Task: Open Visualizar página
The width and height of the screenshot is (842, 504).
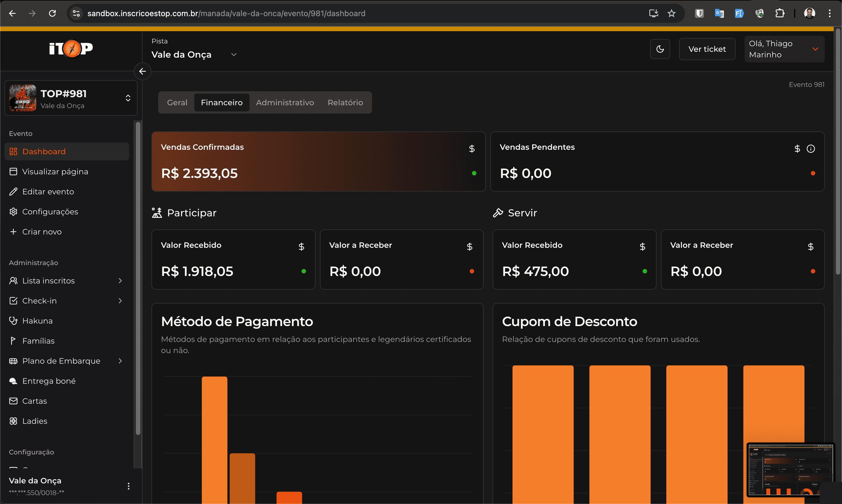Action: point(67,172)
